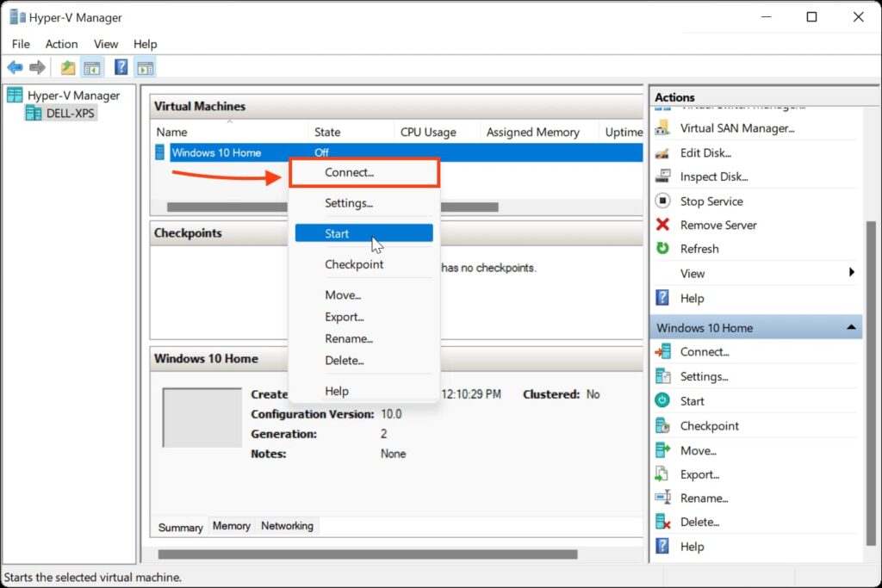Switch to the Memory tab
The image size is (882, 588).
click(x=231, y=526)
